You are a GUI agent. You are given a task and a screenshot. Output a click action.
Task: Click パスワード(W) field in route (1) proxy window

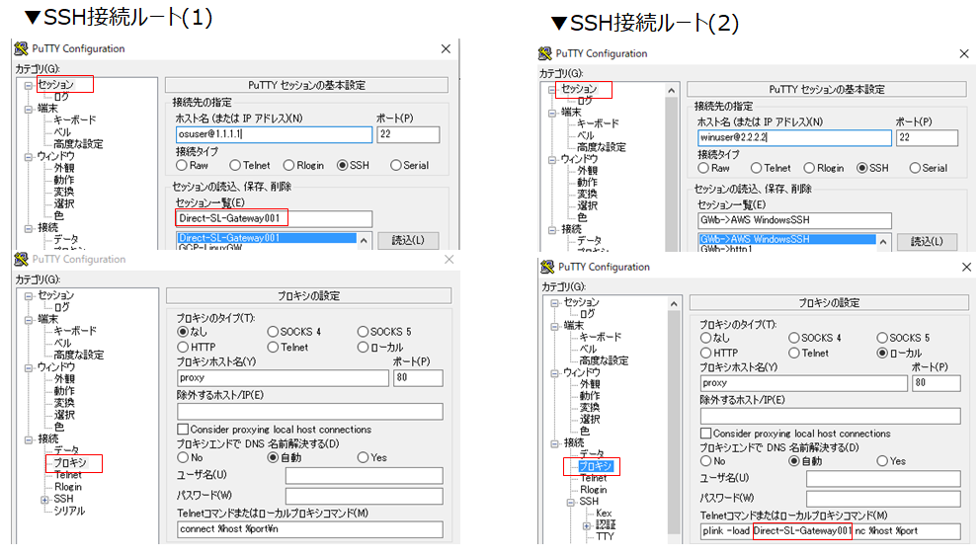point(365,496)
